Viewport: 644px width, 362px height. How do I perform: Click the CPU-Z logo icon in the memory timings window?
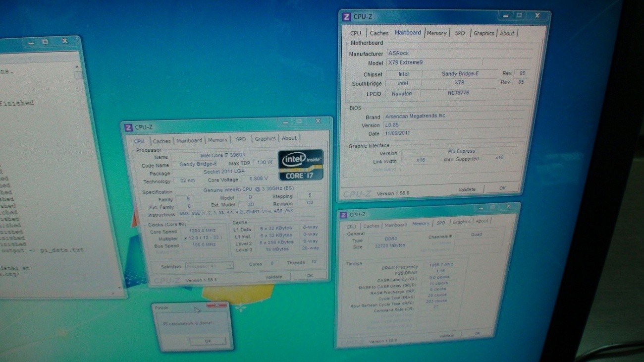pos(343,215)
